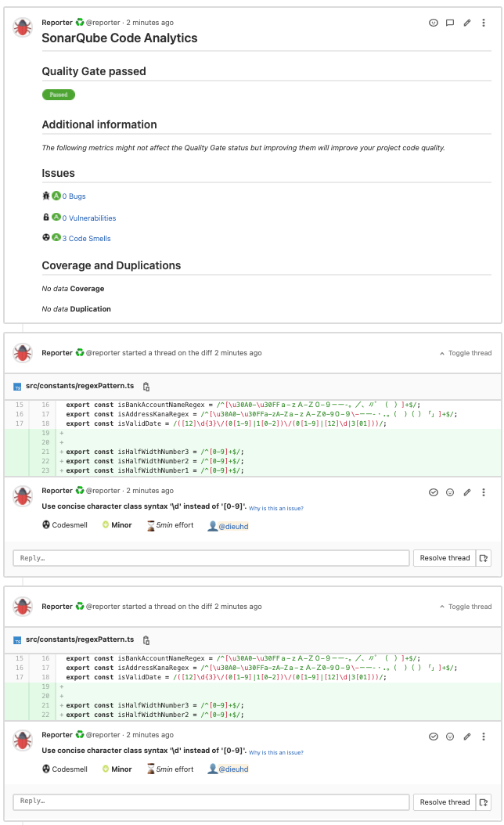
Task: Edit the first thread comment
Action: pyautogui.click(x=466, y=492)
